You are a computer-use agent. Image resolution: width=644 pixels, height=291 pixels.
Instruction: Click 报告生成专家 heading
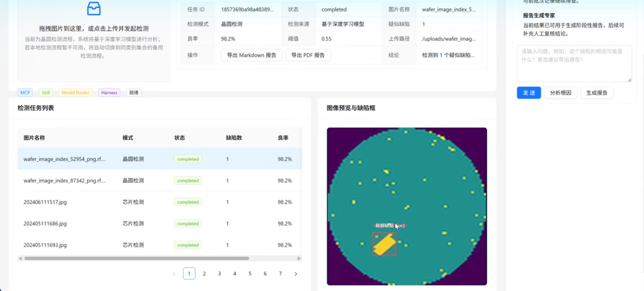tap(539, 15)
